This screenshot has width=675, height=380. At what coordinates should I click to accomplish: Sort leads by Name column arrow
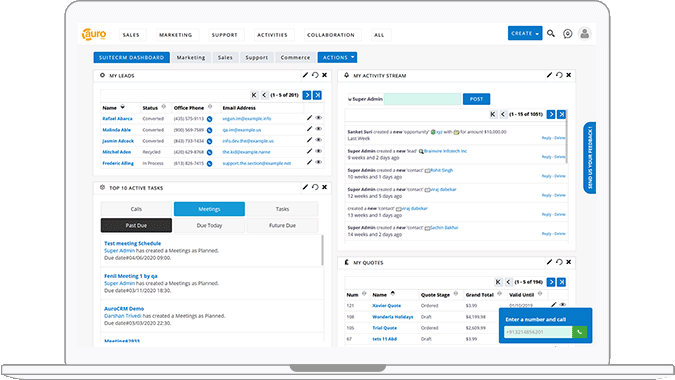tap(123, 107)
